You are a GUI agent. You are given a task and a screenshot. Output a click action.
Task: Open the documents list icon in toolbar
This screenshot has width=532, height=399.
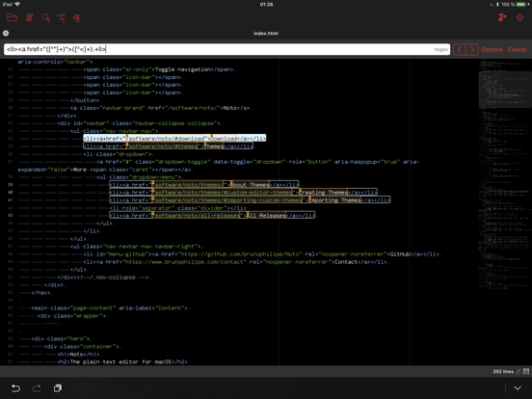point(30,17)
